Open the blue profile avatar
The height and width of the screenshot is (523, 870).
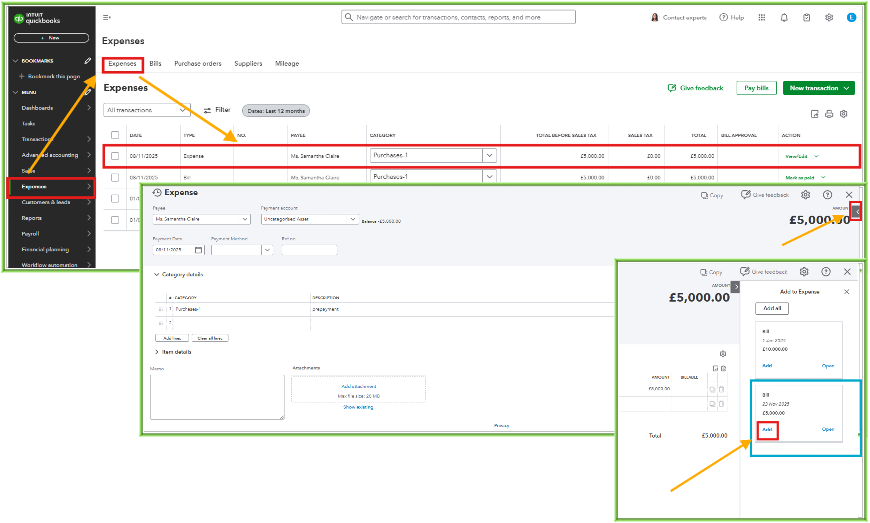[851, 17]
